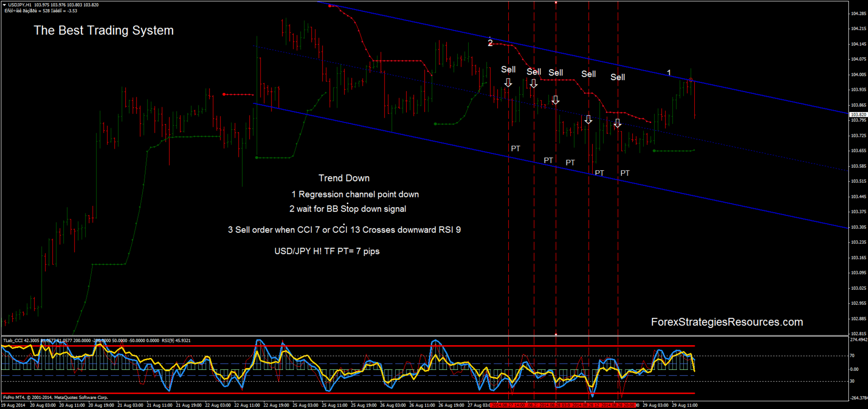Click the 'The Best Trading System' title label
The image size is (868, 409).
coord(104,31)
